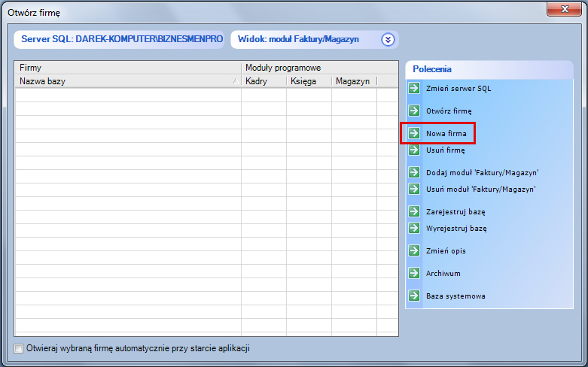Click green arrow icon beside Zmień opis

coord(414,250)
